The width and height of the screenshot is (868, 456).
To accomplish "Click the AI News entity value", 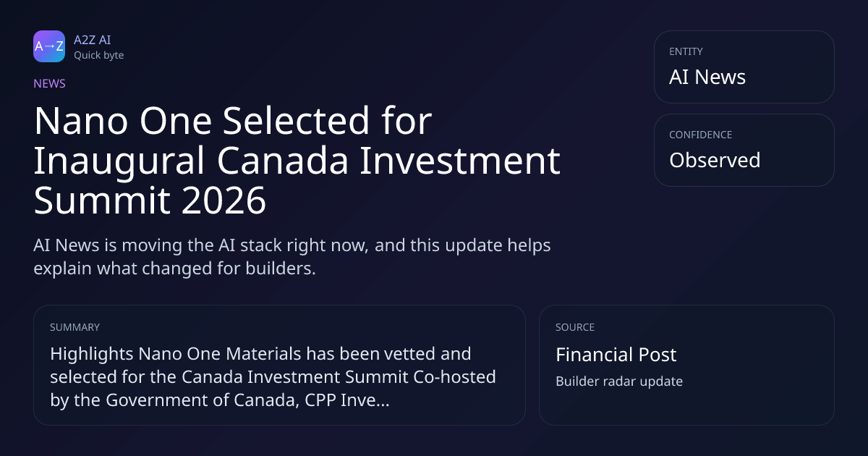I will pyautogui.click(x=707, y=77).
